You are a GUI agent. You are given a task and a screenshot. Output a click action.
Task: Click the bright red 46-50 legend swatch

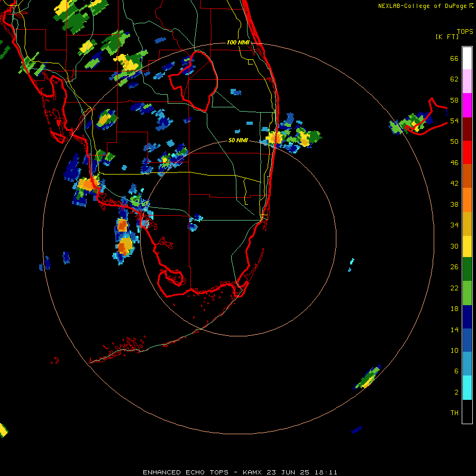coord(467,152)
